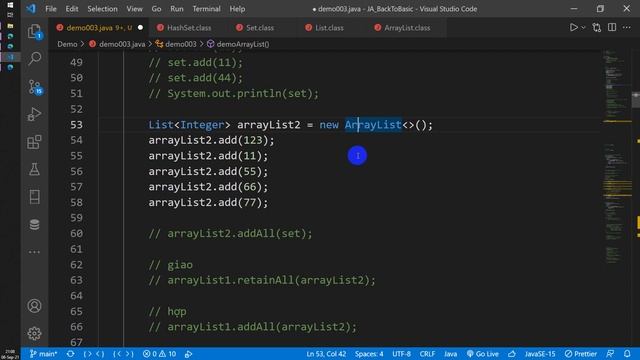Click the VS Code logo icon
Screen dimensions: 640x360
[x=31, y=9]
